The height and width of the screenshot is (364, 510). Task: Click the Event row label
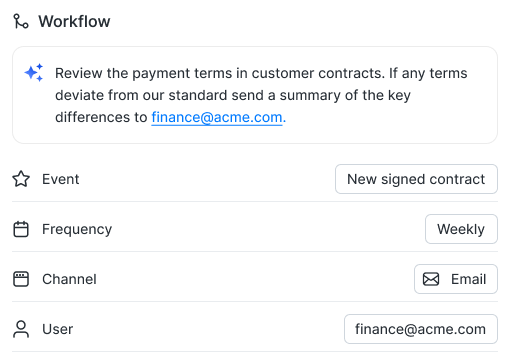click(61, 179)
